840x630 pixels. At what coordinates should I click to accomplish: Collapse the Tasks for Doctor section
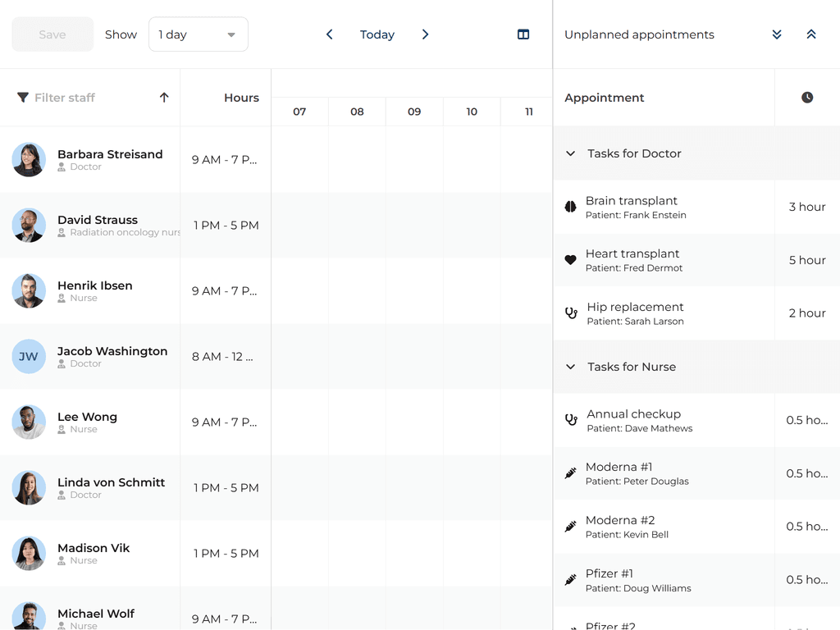[570, 153]
